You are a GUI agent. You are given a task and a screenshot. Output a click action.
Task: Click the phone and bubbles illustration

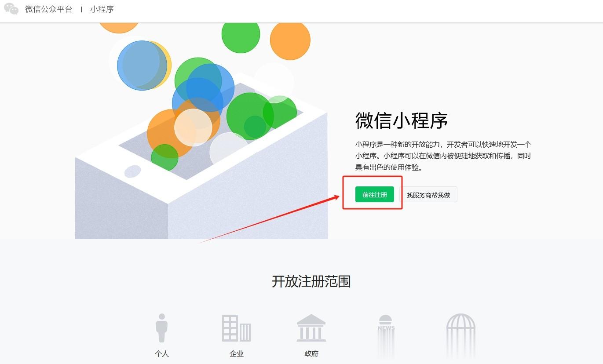pyautogui.click(x=201, y=130)
